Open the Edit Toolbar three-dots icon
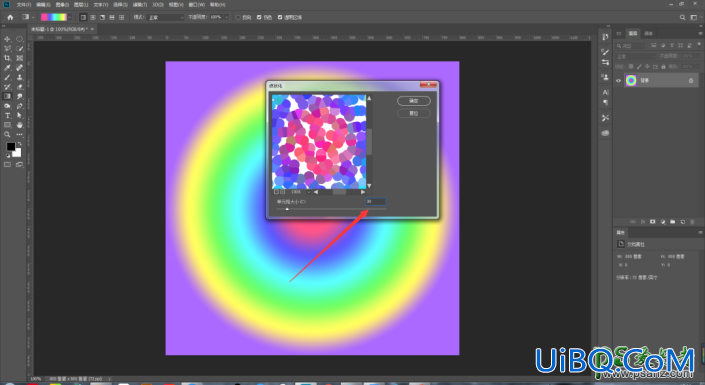 [x=20, y=134]
